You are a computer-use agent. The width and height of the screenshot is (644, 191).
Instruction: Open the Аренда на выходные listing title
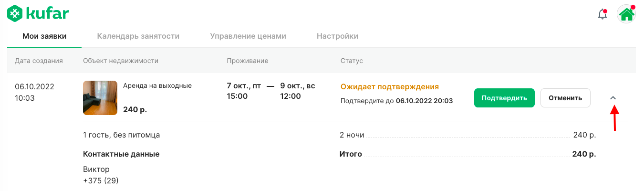tap(157, 86)
